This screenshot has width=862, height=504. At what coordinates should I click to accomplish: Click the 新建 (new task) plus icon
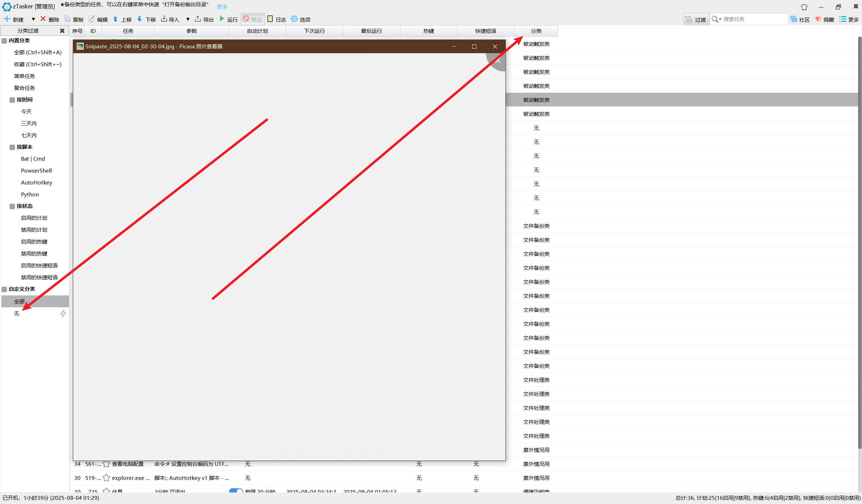(7, 19)
